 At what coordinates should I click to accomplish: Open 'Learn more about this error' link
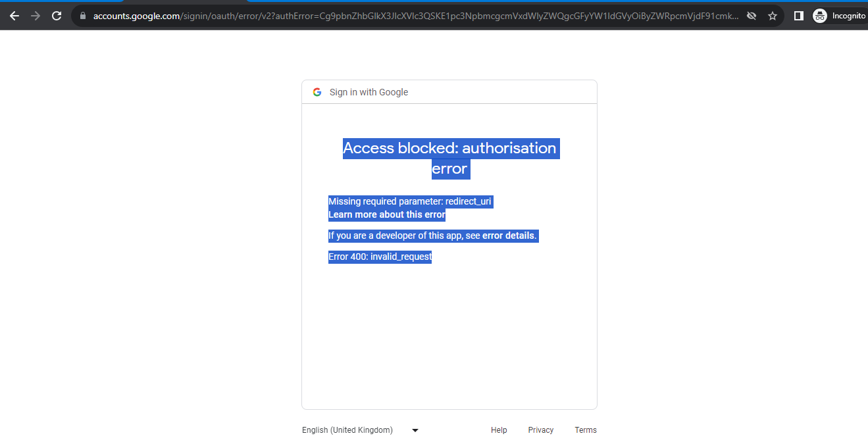(x=387, y=214)
